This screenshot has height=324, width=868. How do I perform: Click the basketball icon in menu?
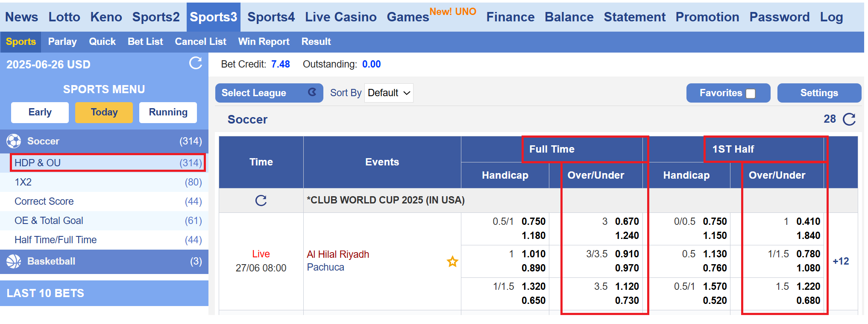14,261
